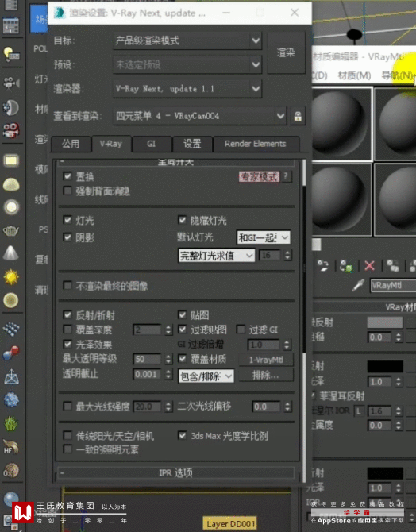
Task: Uncheck the 置换 checkbox
Action: pyautogui.click(x=67, y=176)
